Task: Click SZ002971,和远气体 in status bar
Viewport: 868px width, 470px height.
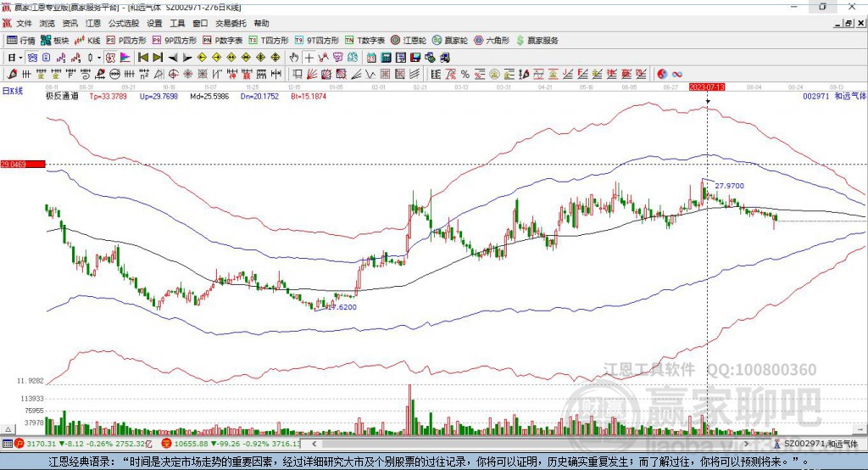Action: 820,444
